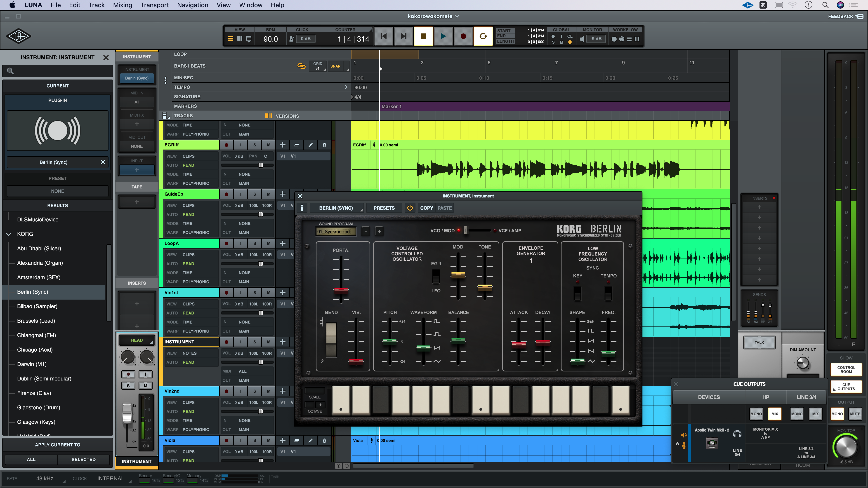
Task: Open the Transport menu
Action: (x=155, y=5)
